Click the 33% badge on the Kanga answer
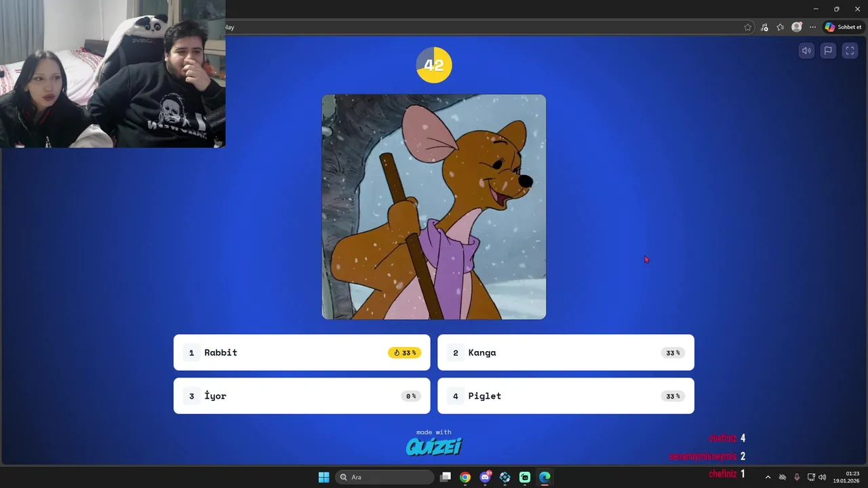The width and height of the screenshot is (868, 488). [x=673, y=352]
